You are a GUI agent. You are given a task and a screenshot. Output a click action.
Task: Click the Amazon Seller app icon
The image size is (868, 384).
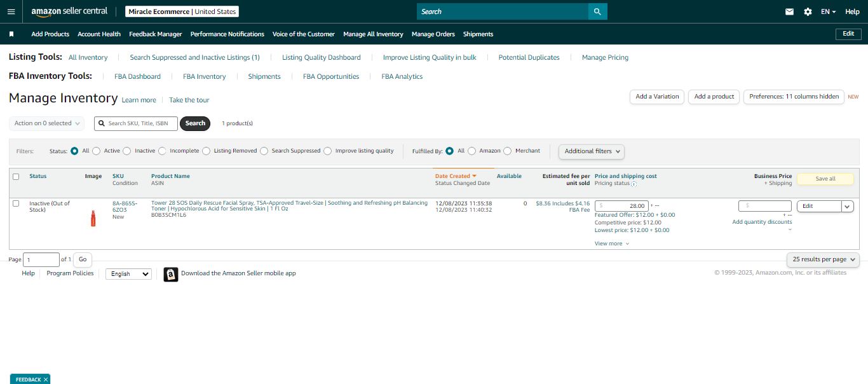point(171,274)
